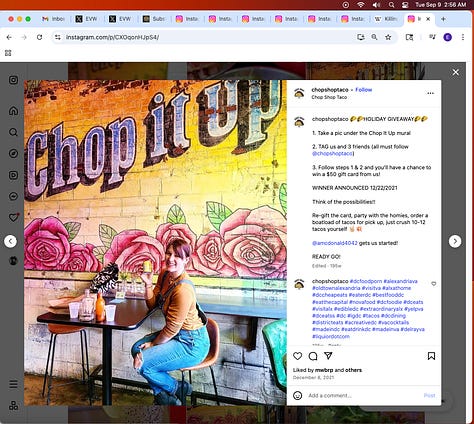The image size is (474, 424).
Task: Click date and time in menu bar
Action: coord(440,5)
